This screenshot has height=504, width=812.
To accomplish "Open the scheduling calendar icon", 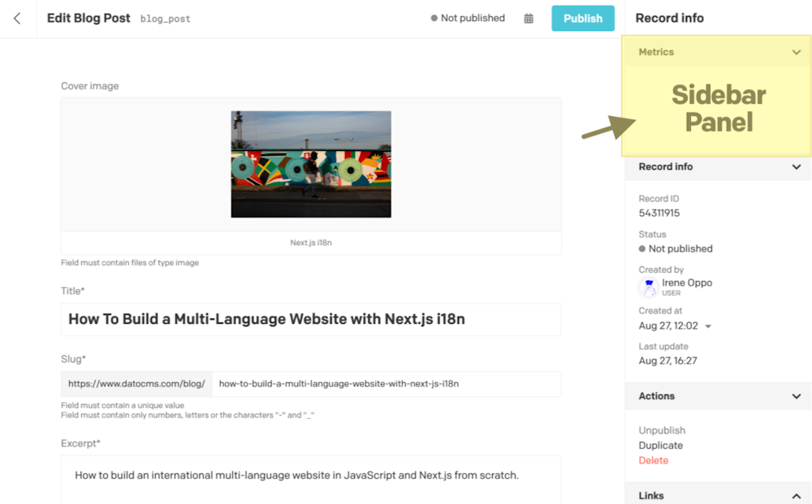I will [529, 19].
